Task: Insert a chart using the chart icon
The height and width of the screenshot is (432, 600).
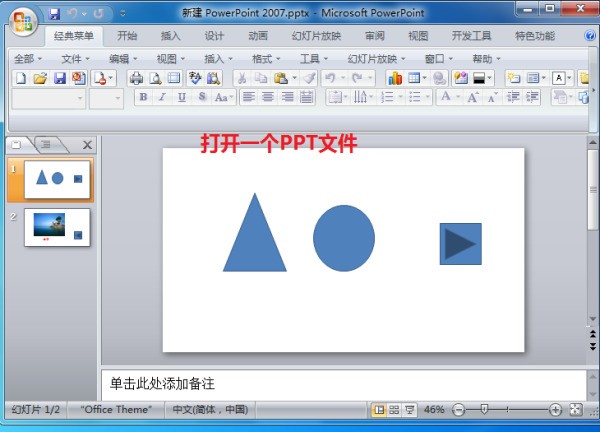Action: [x=394, y=78]
